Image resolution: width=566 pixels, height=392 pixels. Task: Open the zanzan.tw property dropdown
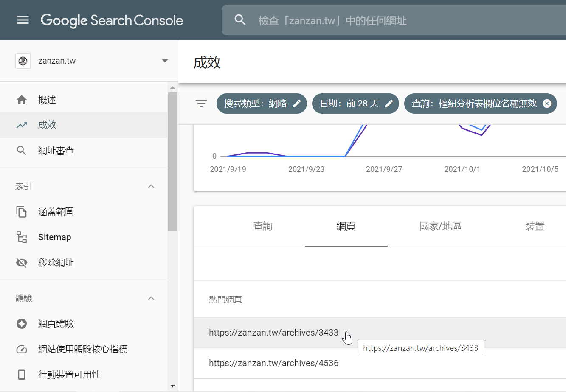165,61
